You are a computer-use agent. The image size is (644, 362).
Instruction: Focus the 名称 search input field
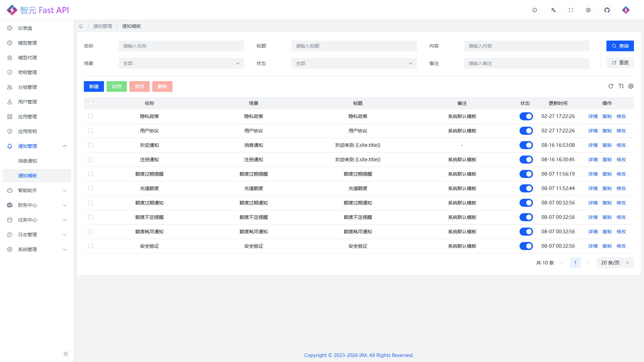181,46
